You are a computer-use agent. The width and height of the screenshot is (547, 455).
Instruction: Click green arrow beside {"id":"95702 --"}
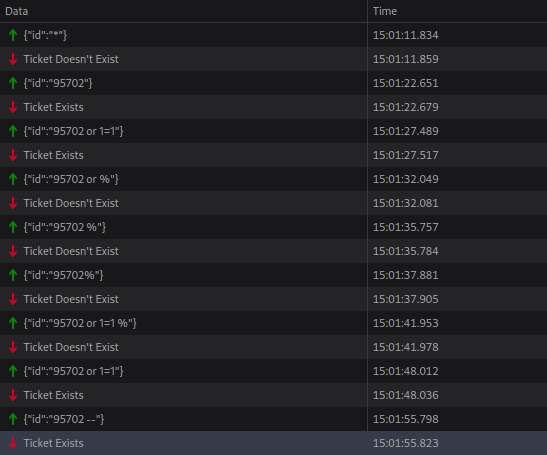[x=13, y=419]
